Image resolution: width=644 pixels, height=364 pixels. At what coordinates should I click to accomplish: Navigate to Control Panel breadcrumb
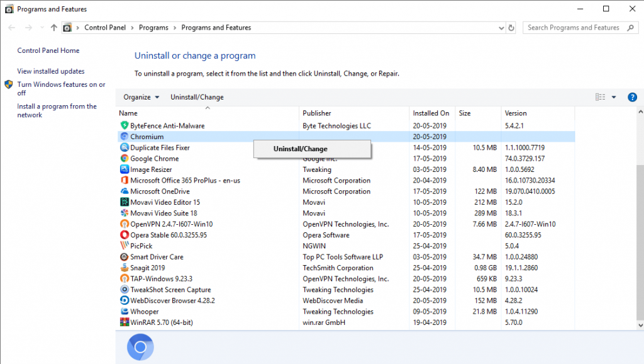tap(105, 28)
